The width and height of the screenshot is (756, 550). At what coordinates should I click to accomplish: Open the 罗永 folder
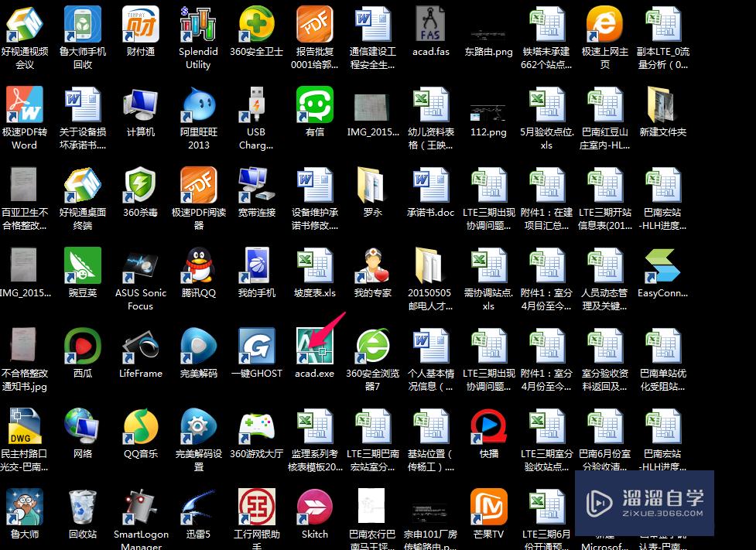[x=372, y=185]
